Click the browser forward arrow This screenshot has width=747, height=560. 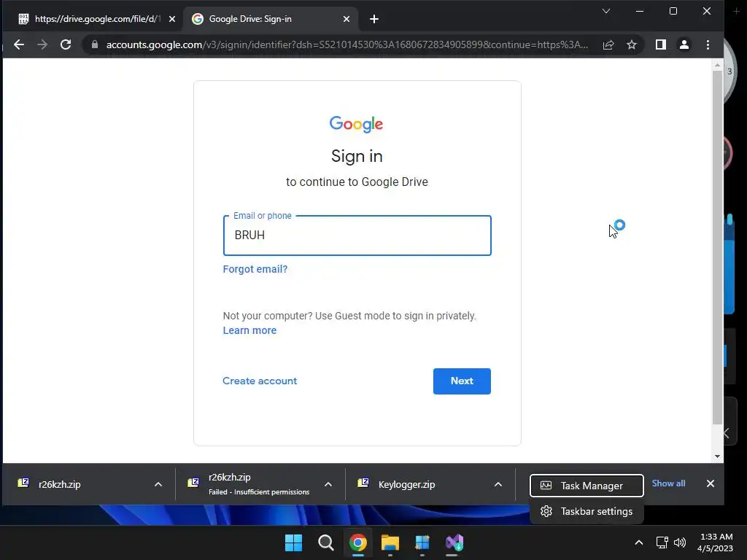click(x=42, y=44)
